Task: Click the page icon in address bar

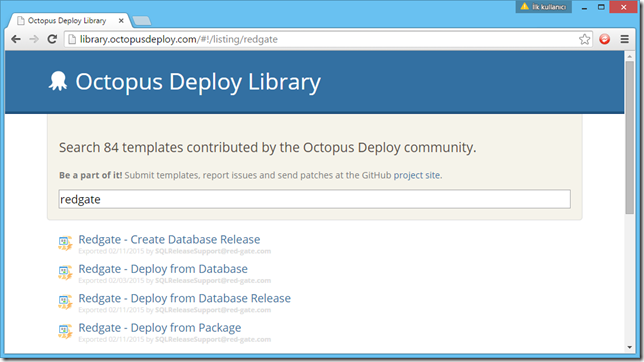Action: [72, 39]
